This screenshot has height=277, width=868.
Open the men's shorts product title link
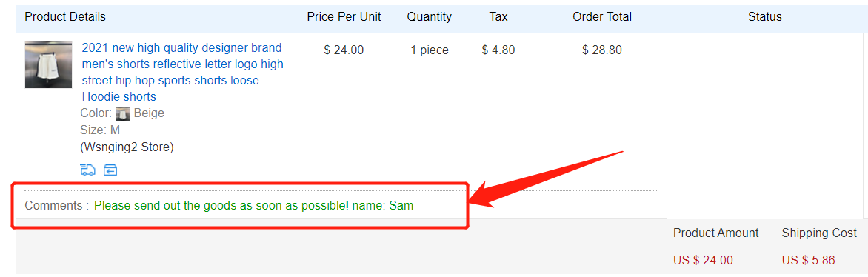[x=183, y=72]
